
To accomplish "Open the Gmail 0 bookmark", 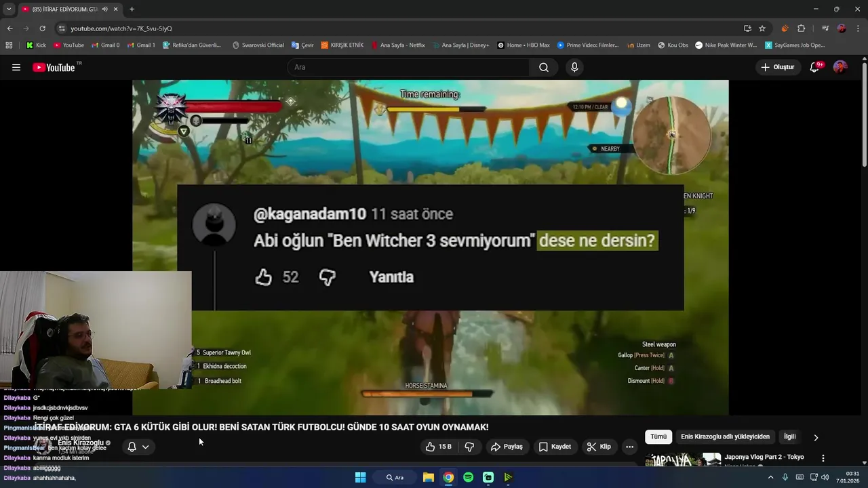I will coord(105,45).
